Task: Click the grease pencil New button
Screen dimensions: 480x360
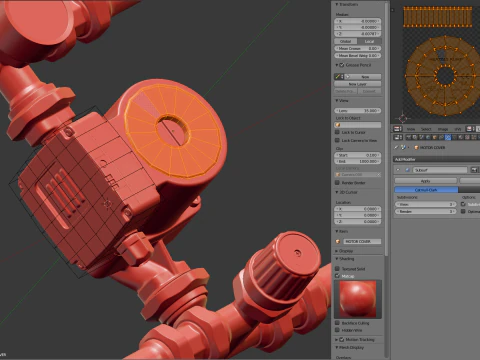Action: pos(365,77)
